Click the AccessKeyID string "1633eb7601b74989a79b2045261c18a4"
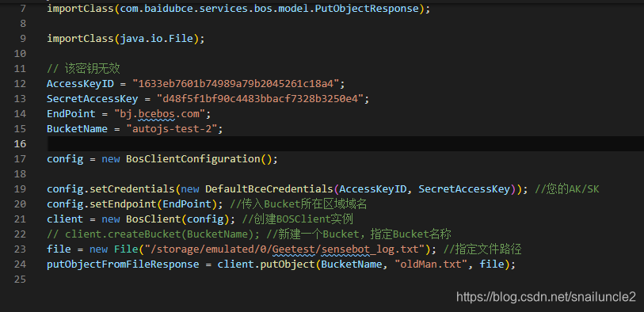Screen dimensions: 644x312 (x=236, y=84)
